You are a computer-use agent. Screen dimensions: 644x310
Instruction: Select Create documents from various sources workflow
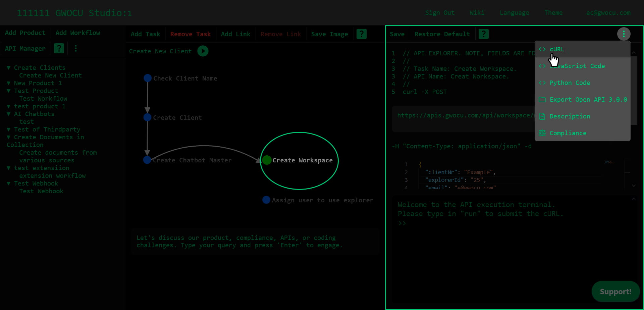[x=58, y=156]
